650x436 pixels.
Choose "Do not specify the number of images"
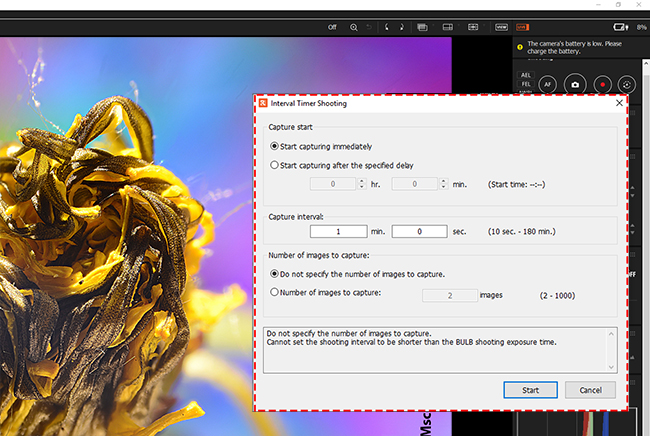click(x=275, y=274)
